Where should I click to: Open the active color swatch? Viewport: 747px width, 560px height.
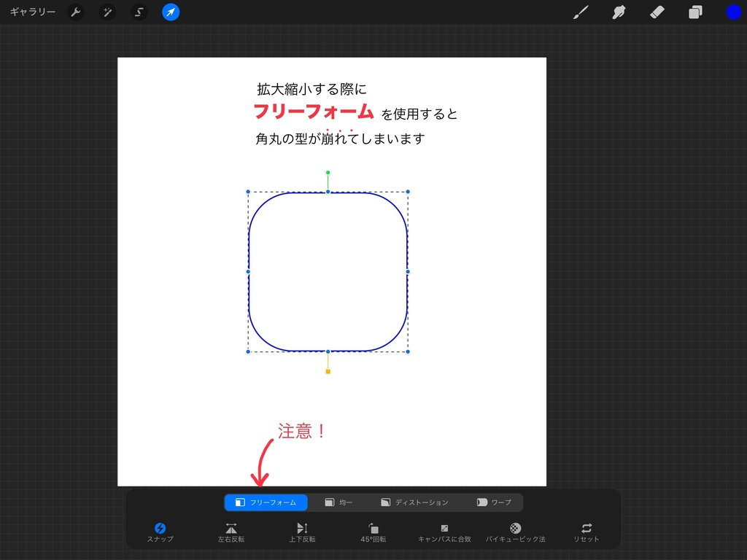733,12
